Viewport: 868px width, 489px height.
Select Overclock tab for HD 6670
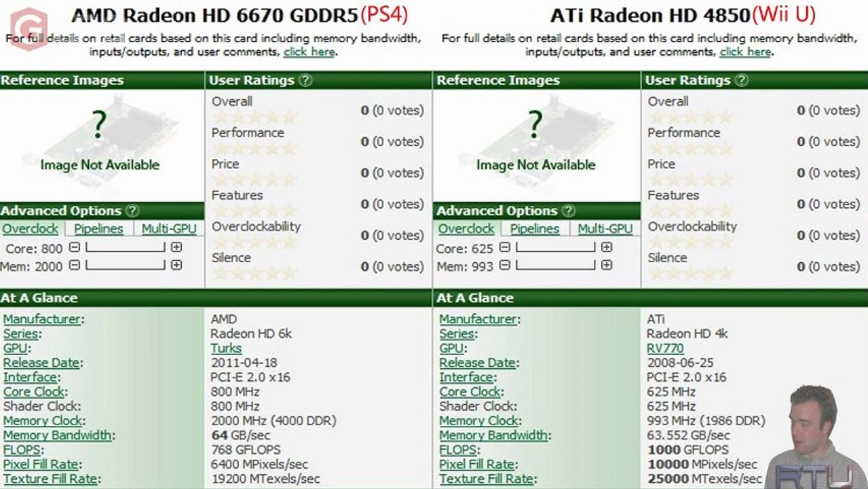coord(31,229)
